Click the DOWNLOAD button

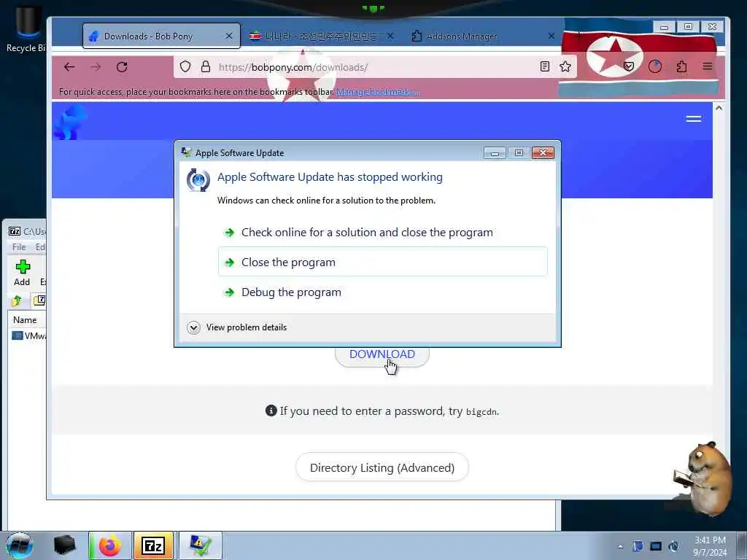[382, 354]
